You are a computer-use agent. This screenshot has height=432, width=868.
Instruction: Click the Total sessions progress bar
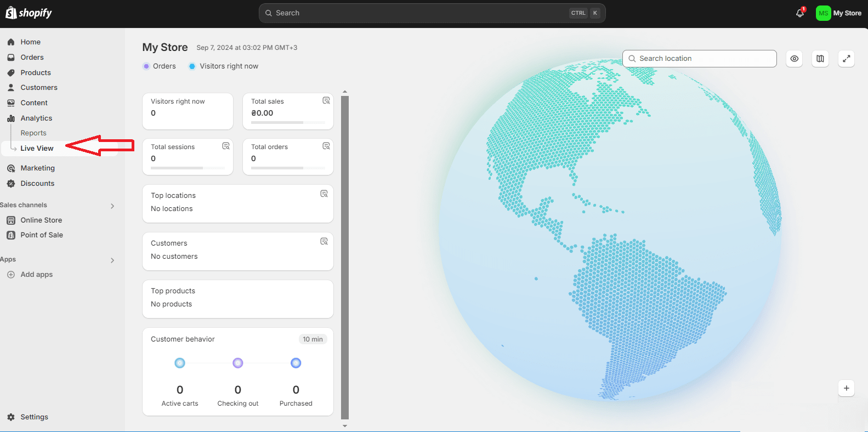(188, 168)
